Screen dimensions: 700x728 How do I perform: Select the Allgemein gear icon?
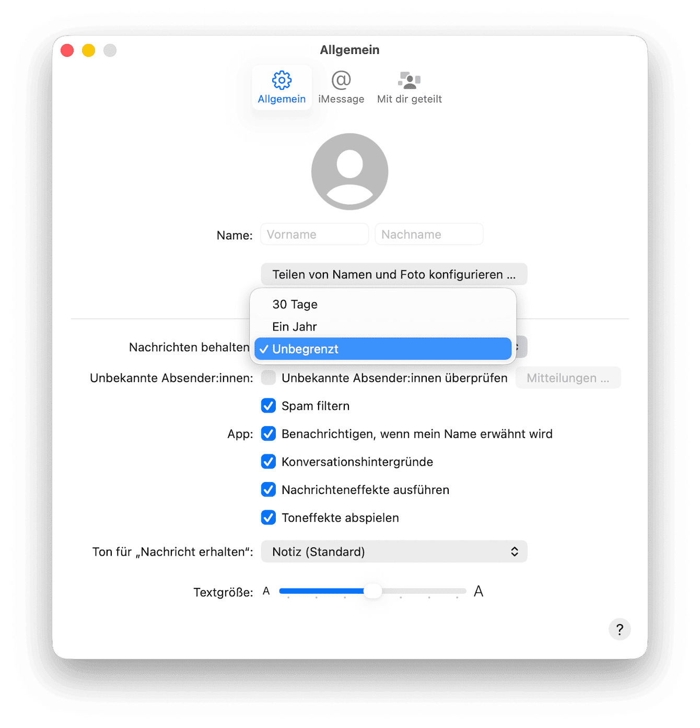282,80
